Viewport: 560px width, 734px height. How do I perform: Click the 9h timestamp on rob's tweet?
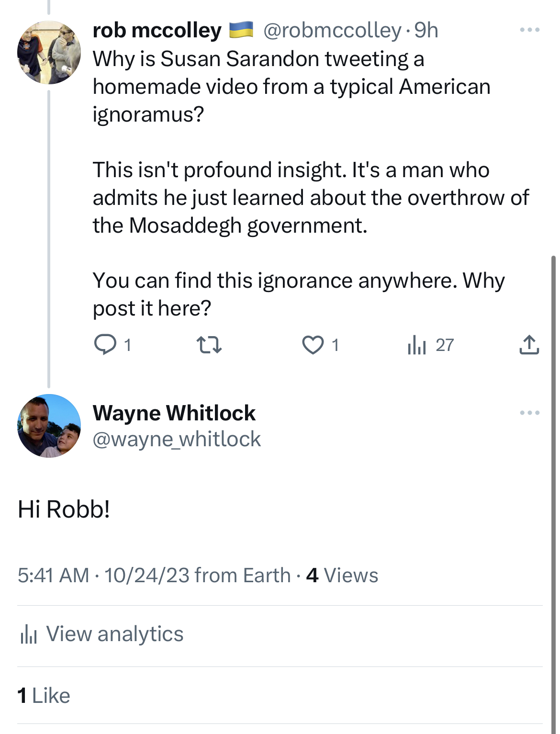pyautogui.click(x=426, y=31)
